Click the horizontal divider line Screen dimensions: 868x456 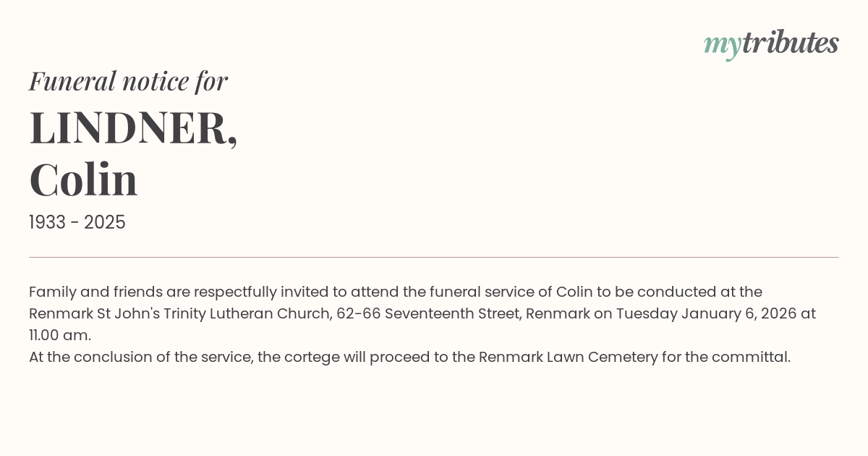[434, 257]
